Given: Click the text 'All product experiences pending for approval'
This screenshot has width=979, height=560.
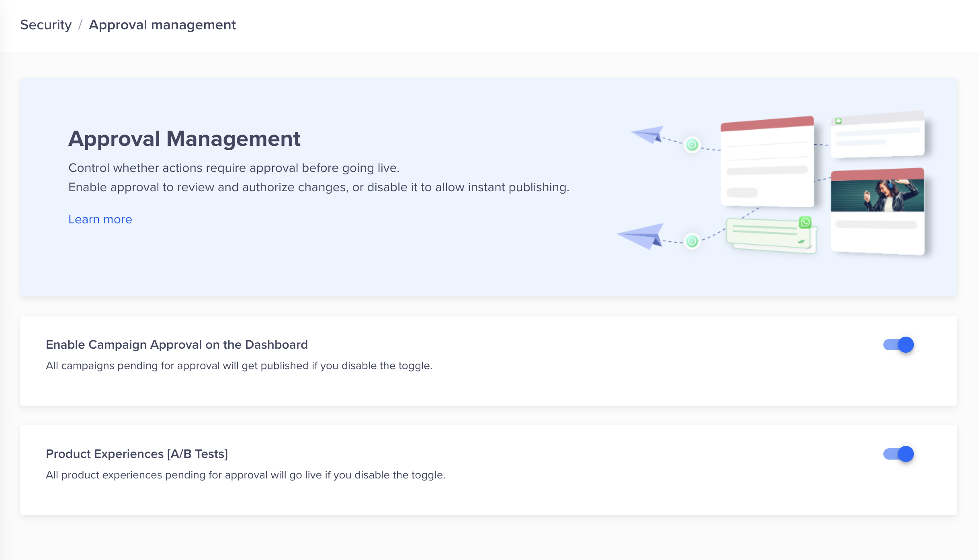Looking at the screenshot, I should click(x=157, y=475).
